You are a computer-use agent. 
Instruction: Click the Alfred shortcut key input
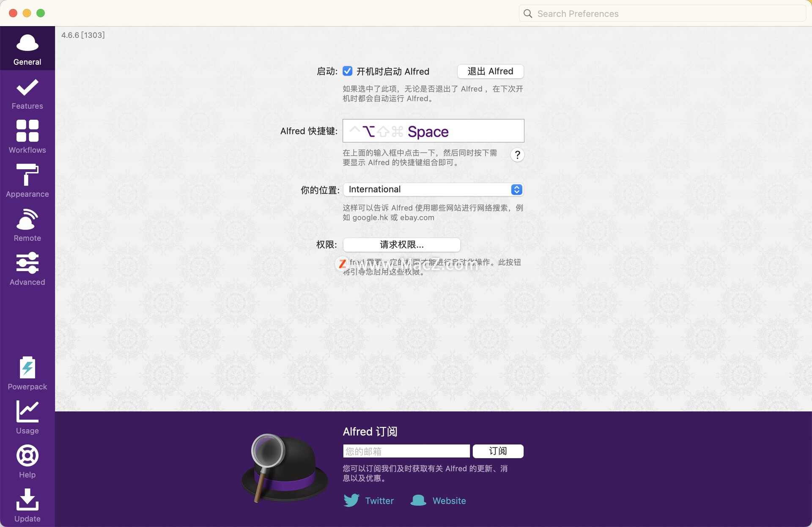click(433, 130)
